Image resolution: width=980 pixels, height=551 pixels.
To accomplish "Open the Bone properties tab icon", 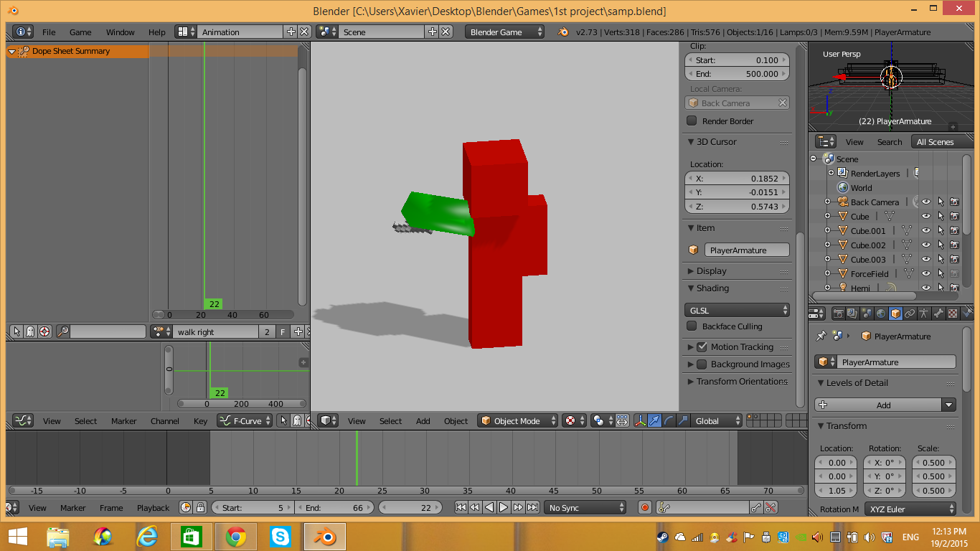I will (x=938, y=314).
